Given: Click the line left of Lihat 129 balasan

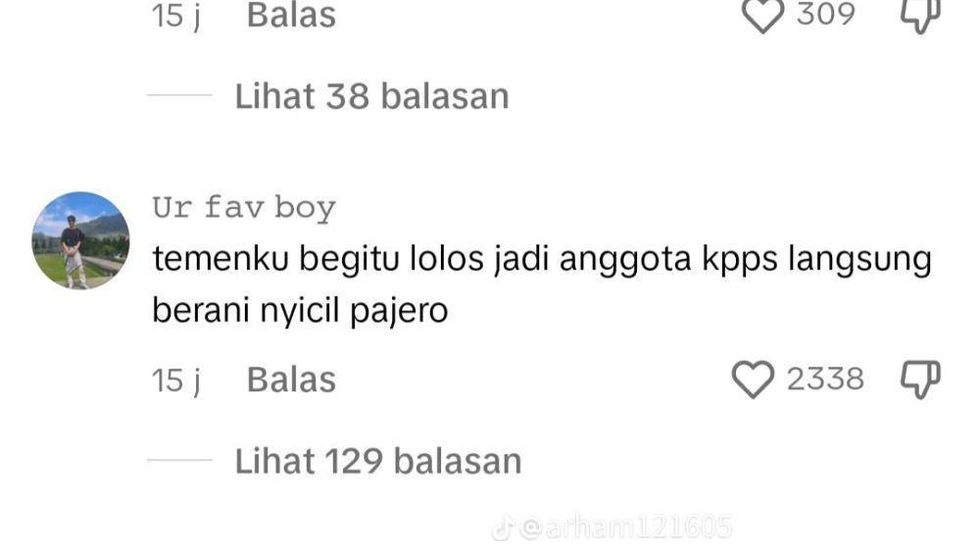Looking at the screenshot, I should 180,460.
